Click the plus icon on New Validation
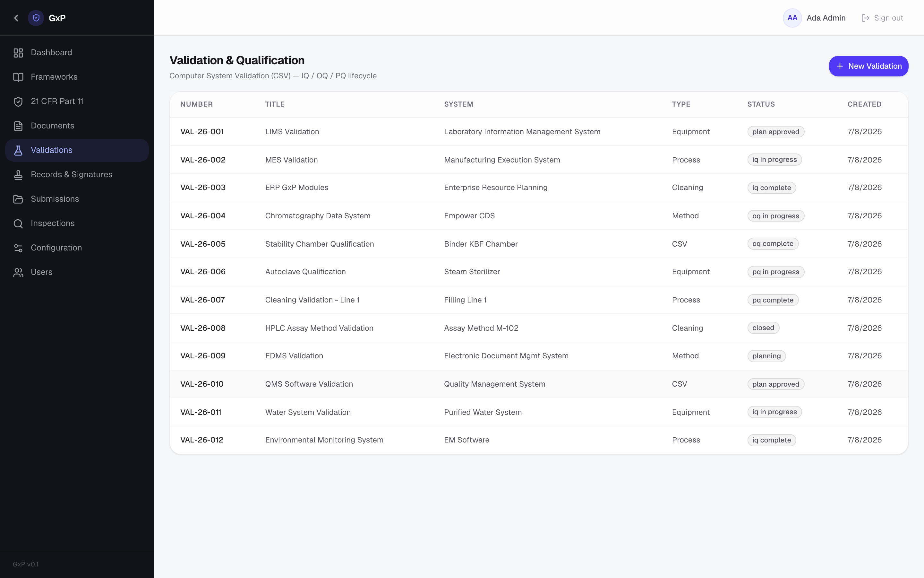The width and height of the screenshot is (924, 578). 840,66
